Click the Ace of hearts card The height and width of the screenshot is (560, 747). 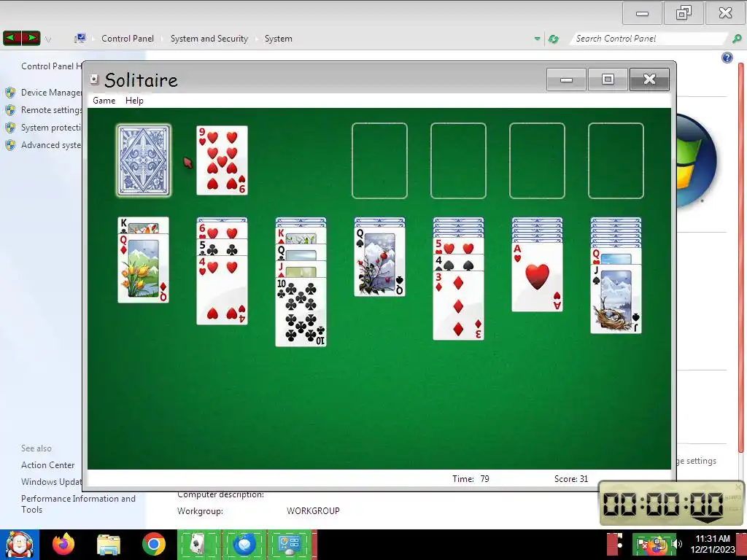(538, 277)
